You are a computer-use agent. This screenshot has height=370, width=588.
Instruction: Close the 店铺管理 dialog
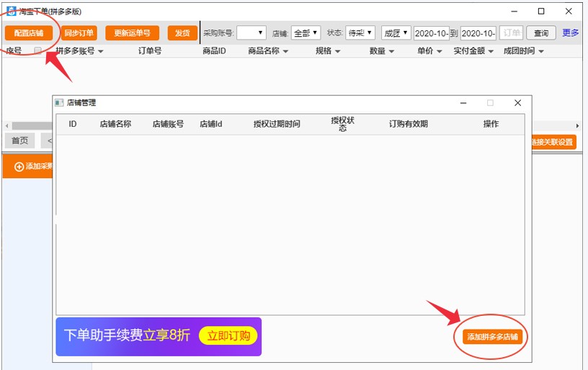pyautogui.click(x=518, y=103)
